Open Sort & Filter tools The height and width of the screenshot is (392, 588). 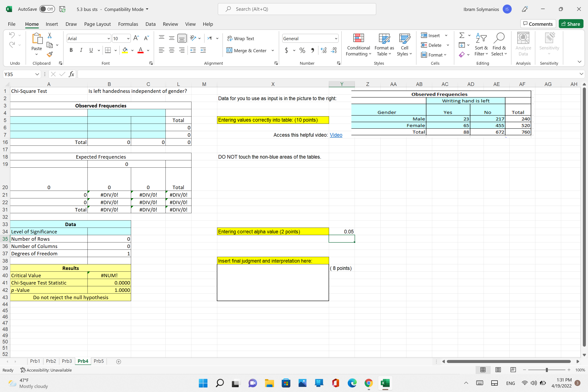pyautogui.click(x=481, y=44)
